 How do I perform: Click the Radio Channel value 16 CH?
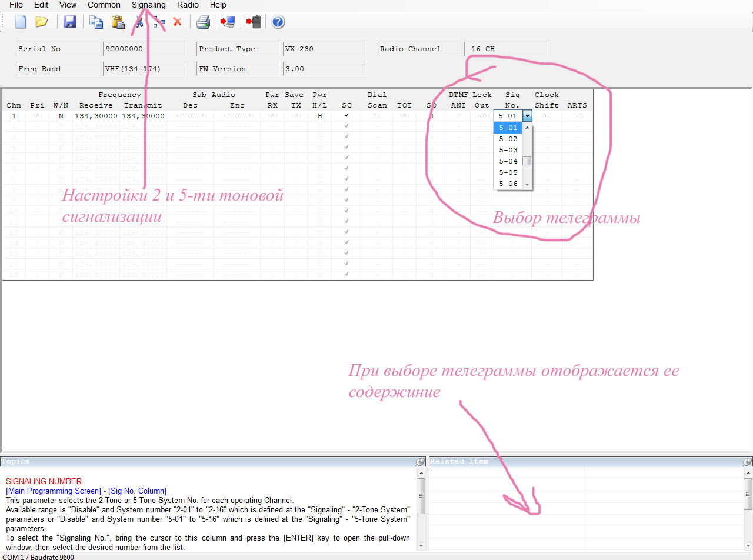(506, 49)
